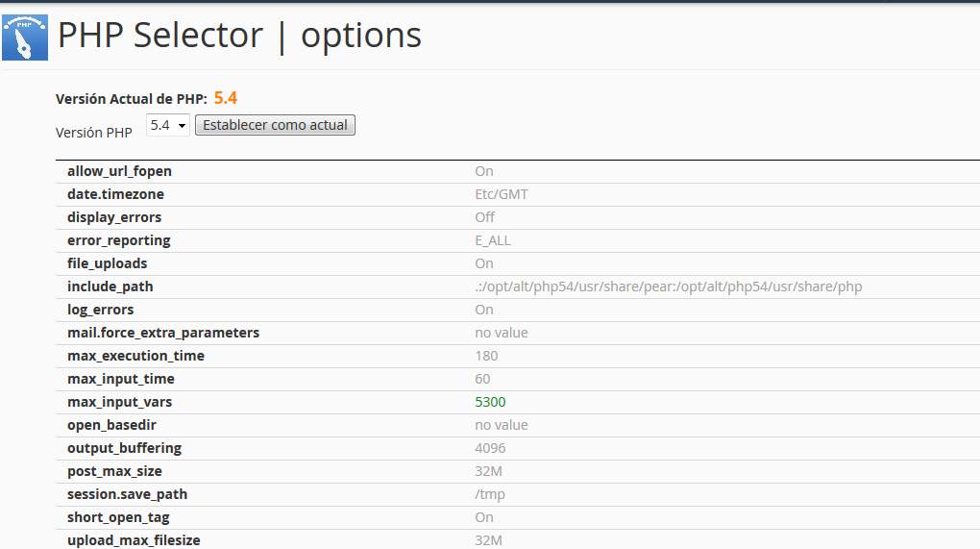Click the green max_input_vars value 5300
Screen dimensions: 980x549
(x=490, y=402)
